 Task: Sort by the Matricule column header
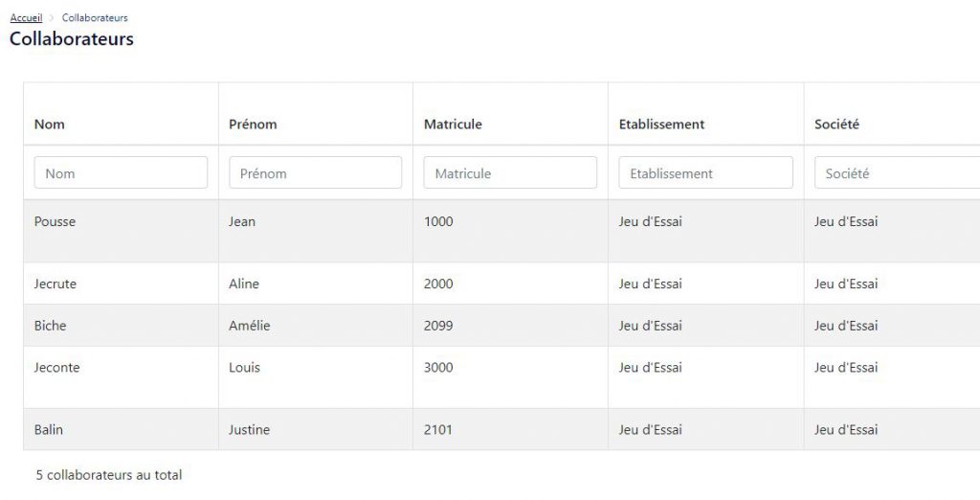(453, 124)
